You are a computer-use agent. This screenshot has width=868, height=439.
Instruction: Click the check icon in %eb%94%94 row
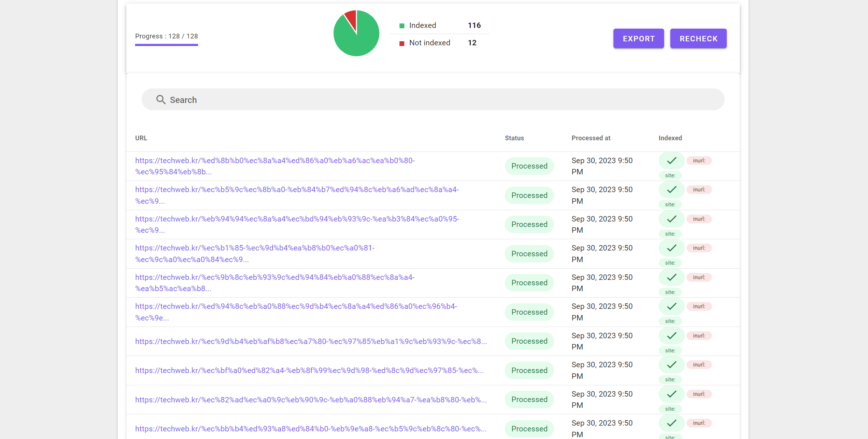coord(671,219)
